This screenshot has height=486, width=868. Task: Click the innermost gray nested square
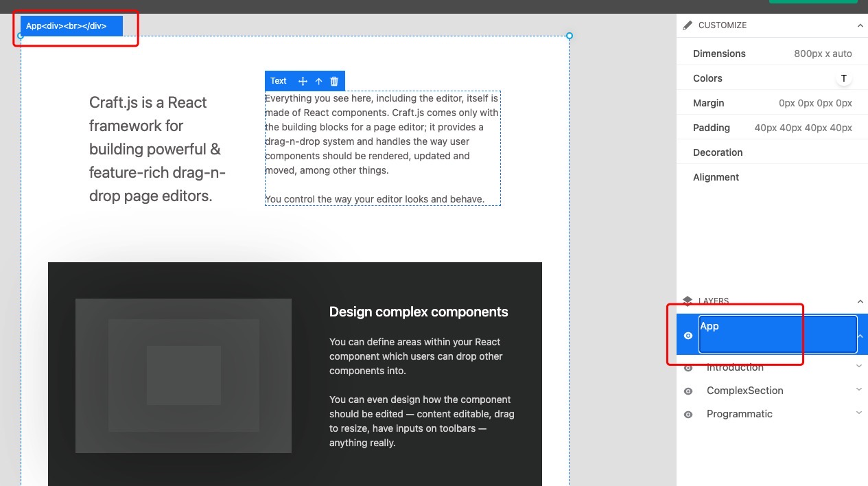tap(184, 375)
